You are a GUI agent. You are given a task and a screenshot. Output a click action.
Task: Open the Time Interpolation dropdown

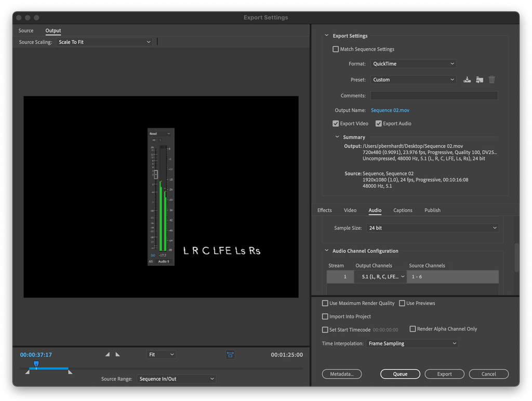coord(412,343)
